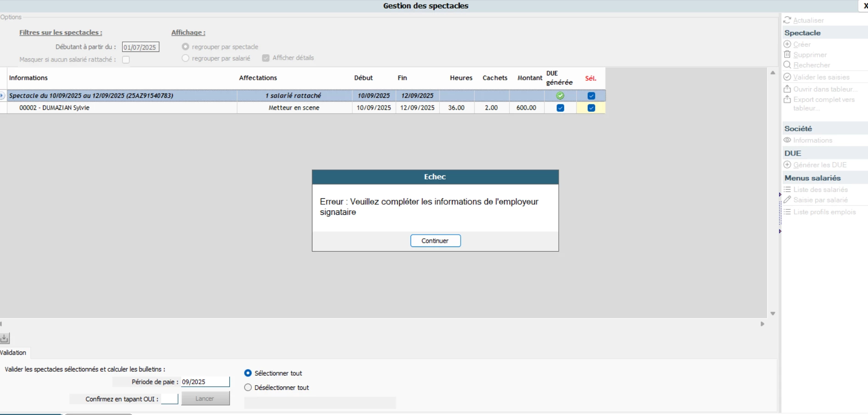Viewport: 868px width, 415px height.
Task: Click the 600.00 Montant cell
Action: [526, 108]
